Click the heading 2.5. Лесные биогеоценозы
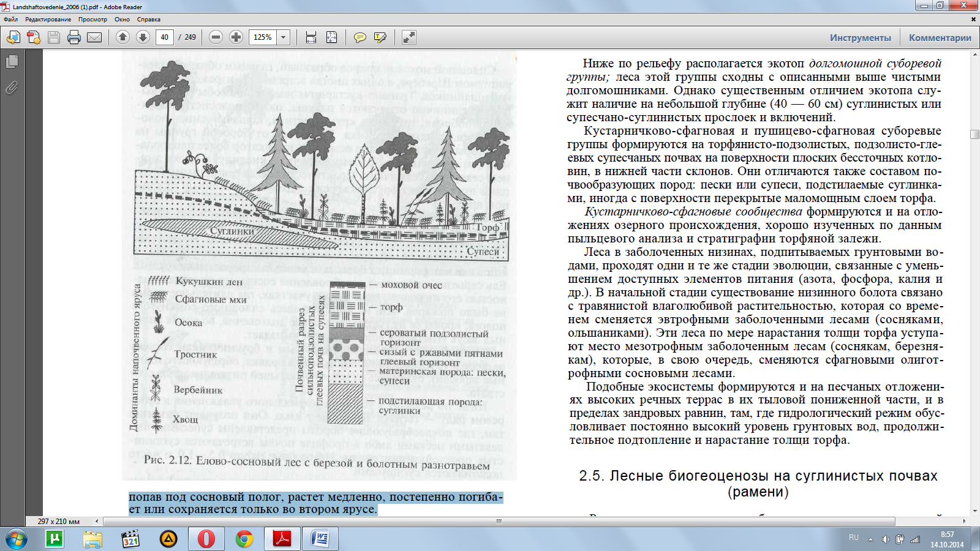Screen dimensions: 980x551 [758, 484]
